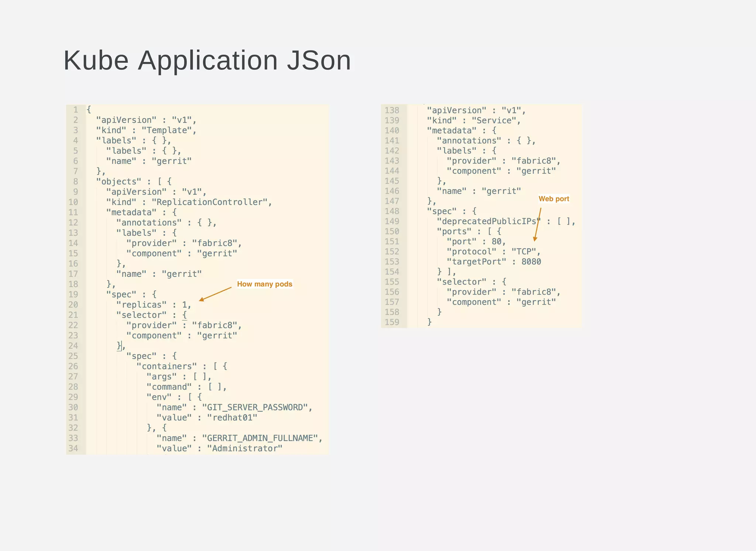Image resolution: width=756 pixels, height=551 pixels.
Task: Click the "kind" : "Template" line
Action: [146, 130]
